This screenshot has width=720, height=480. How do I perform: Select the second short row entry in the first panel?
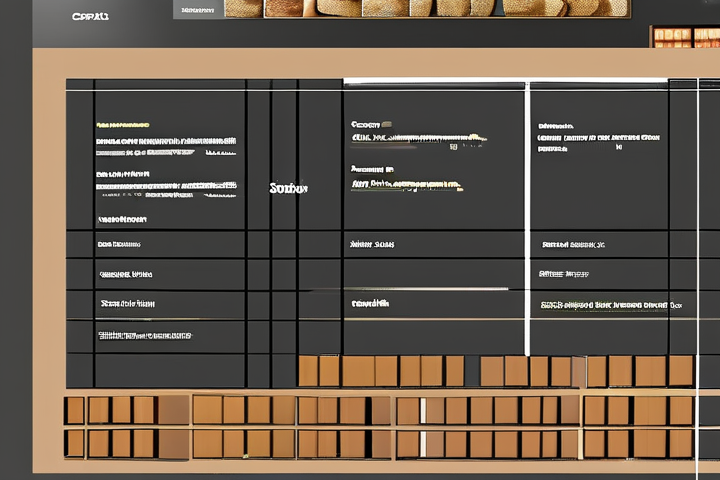pyautogui.click(x=125, y=274)
